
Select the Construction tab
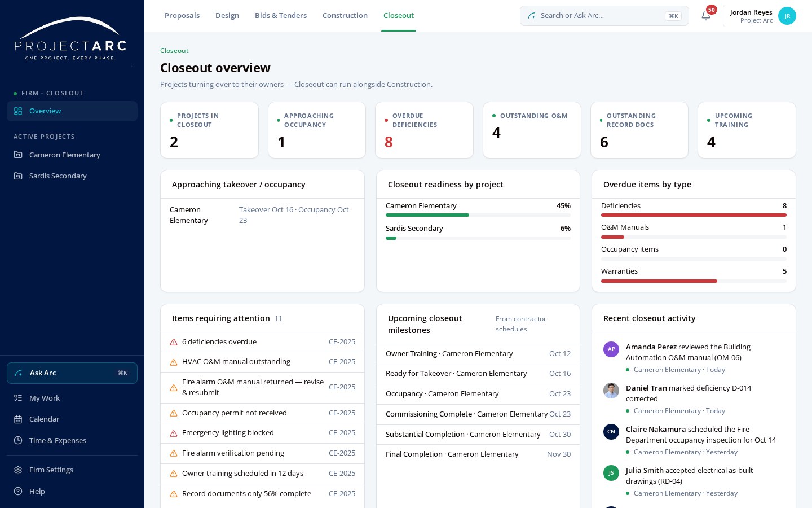click(345, 16)
